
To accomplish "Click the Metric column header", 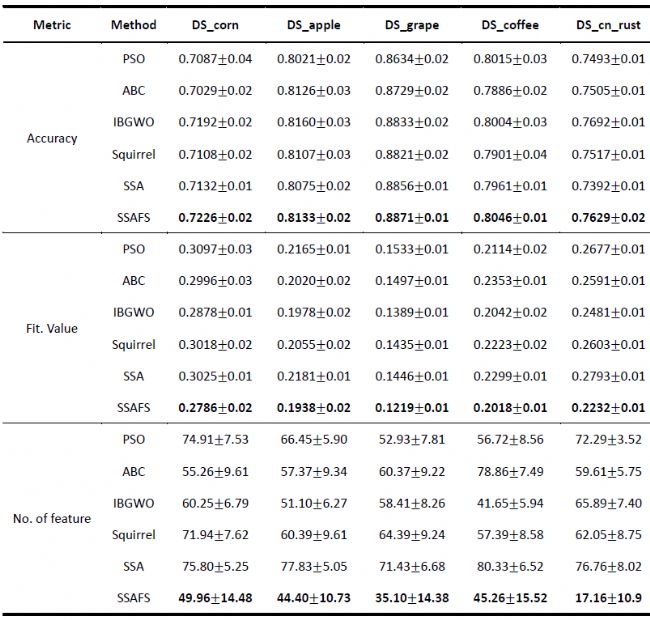I will click(52, 24).
